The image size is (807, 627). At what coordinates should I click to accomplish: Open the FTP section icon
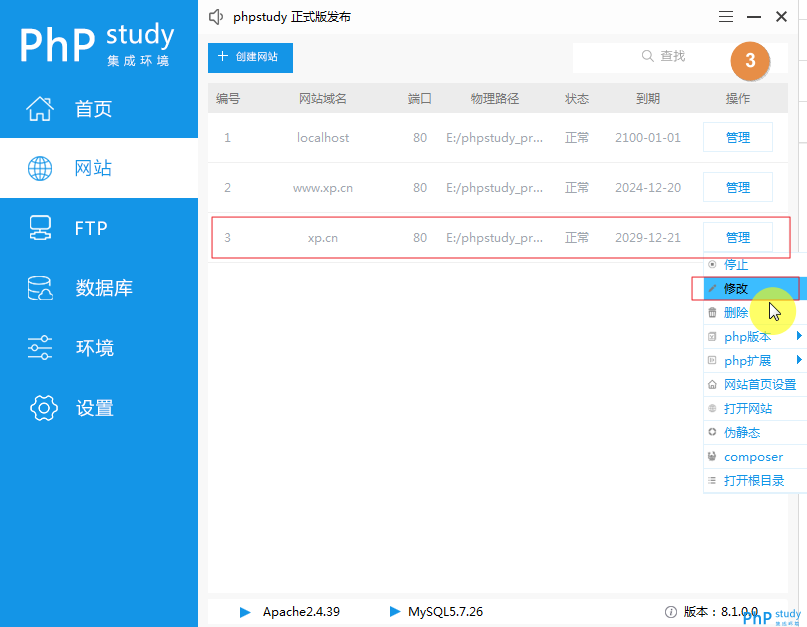tap(40, 228)
